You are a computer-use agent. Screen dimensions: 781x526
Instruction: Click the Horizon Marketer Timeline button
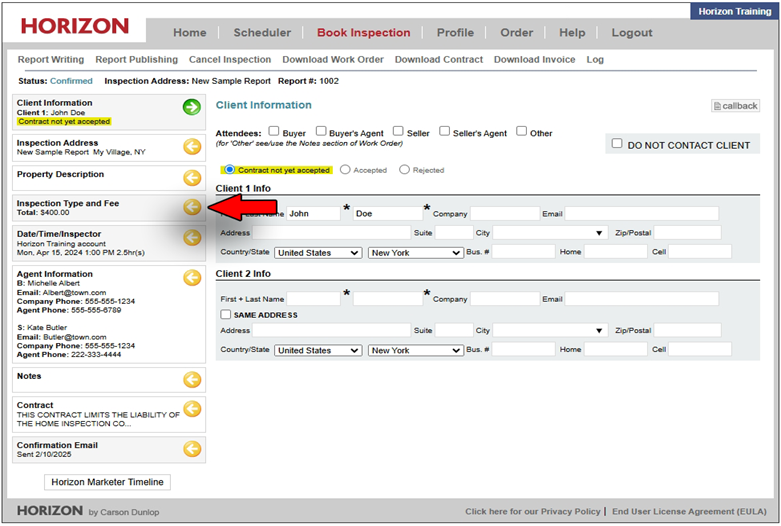(107, 482)
